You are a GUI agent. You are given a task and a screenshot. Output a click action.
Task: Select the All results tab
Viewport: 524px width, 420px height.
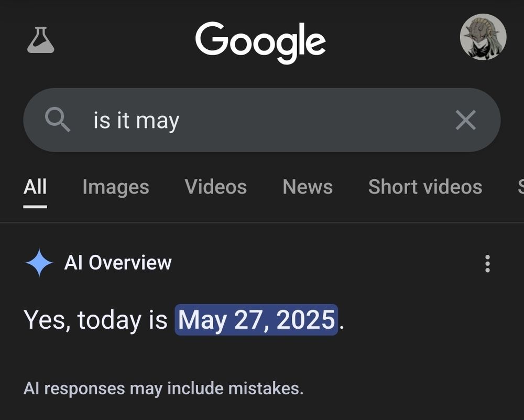tap(35, 187)
